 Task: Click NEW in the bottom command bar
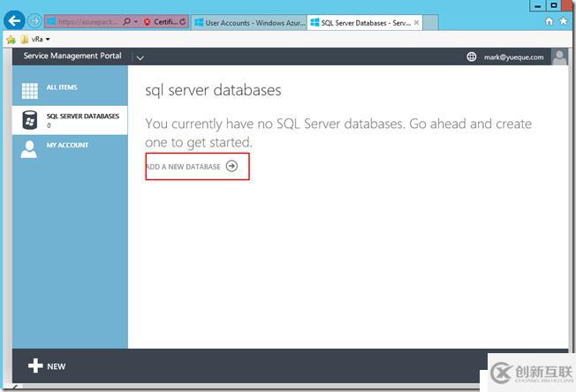point(57,366)
